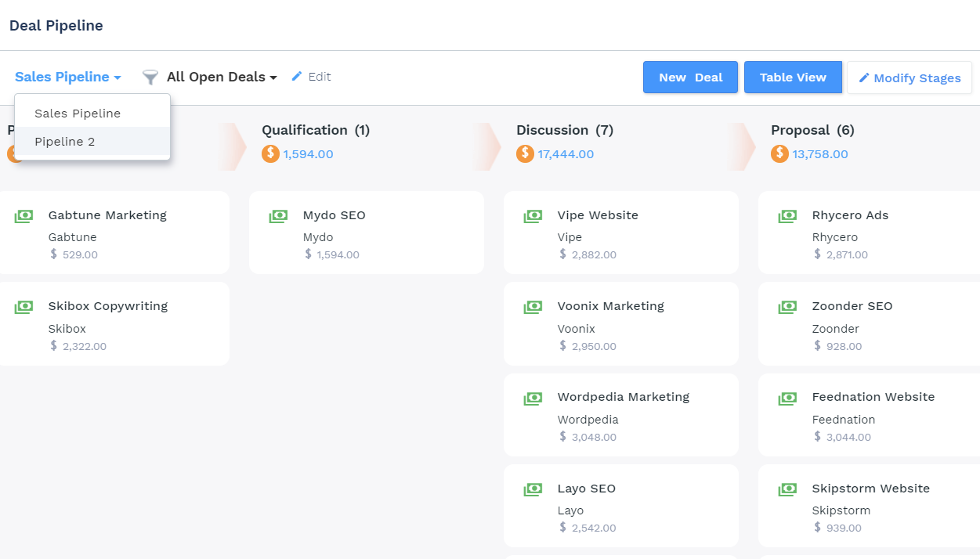Open the Voonix Marketing deal title
The image size is (980, 559).
[x=610, y=306]
